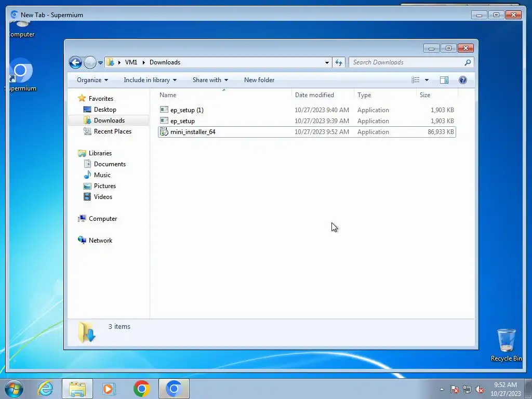Minimize the New Tab - Supermium window

click(479, 15)
